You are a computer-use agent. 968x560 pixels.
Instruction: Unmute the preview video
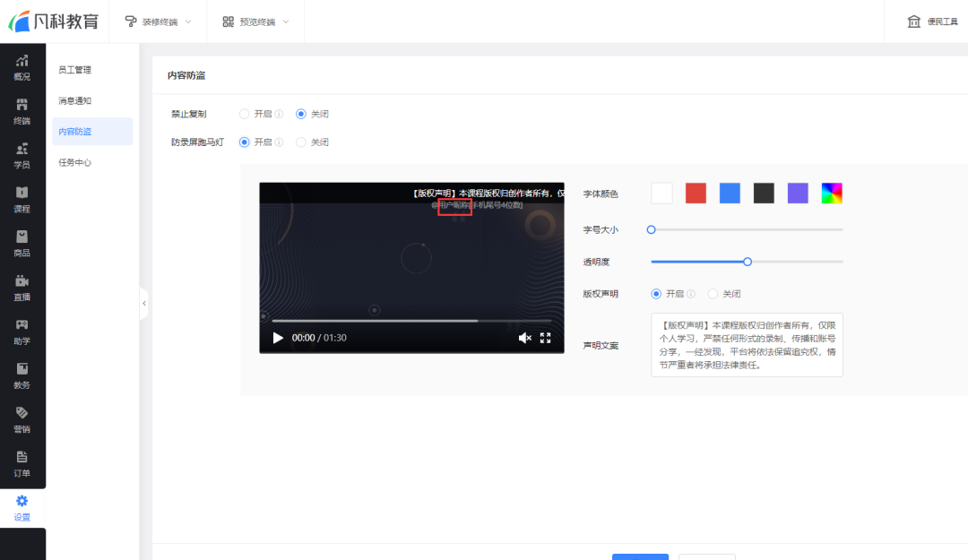click(x=524, y=339)
